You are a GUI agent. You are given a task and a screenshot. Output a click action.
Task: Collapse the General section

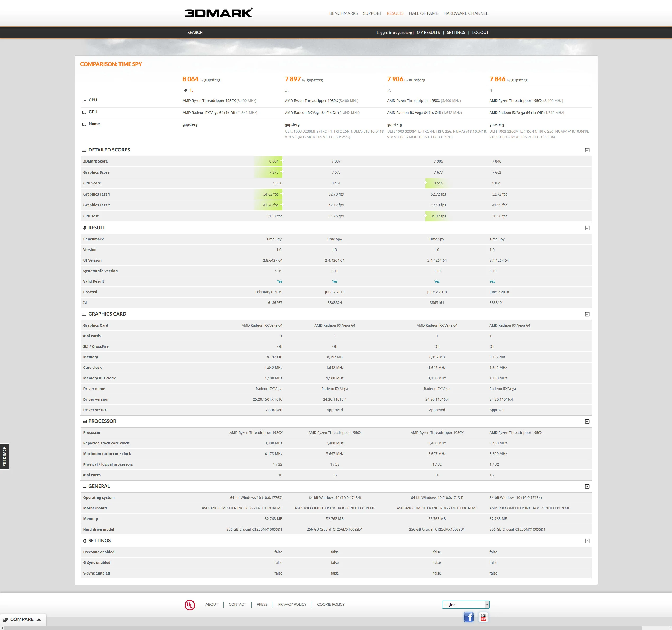(x=587, y=486)
